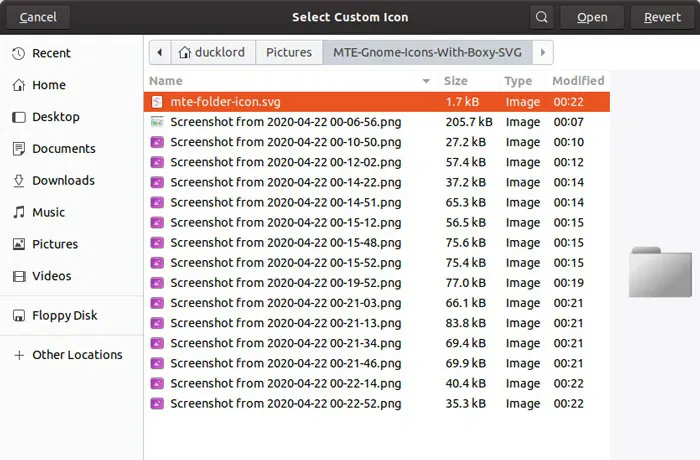Go to the Home sidebar location
700x460 pixels.
click(x=39, y=85)
